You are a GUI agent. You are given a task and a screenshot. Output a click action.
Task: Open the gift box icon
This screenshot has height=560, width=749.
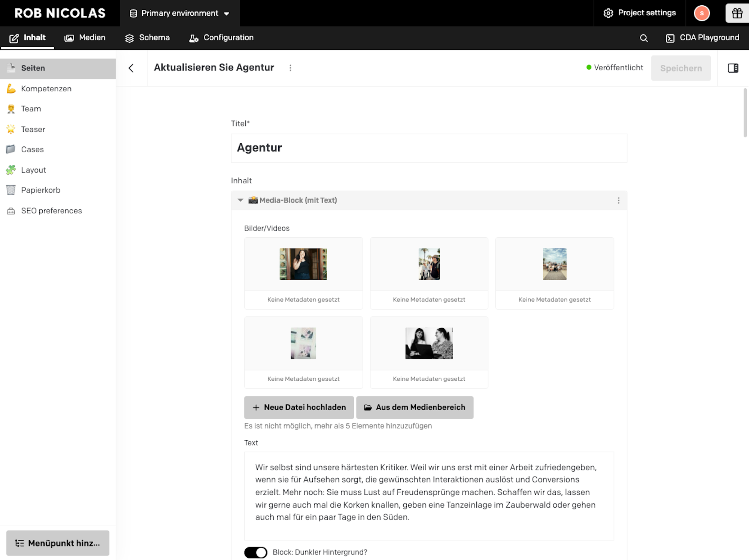click(x=737, y=13)
